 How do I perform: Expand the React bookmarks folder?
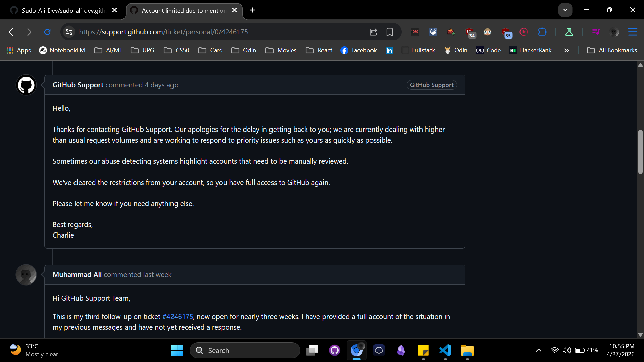(x=319, y=50)
